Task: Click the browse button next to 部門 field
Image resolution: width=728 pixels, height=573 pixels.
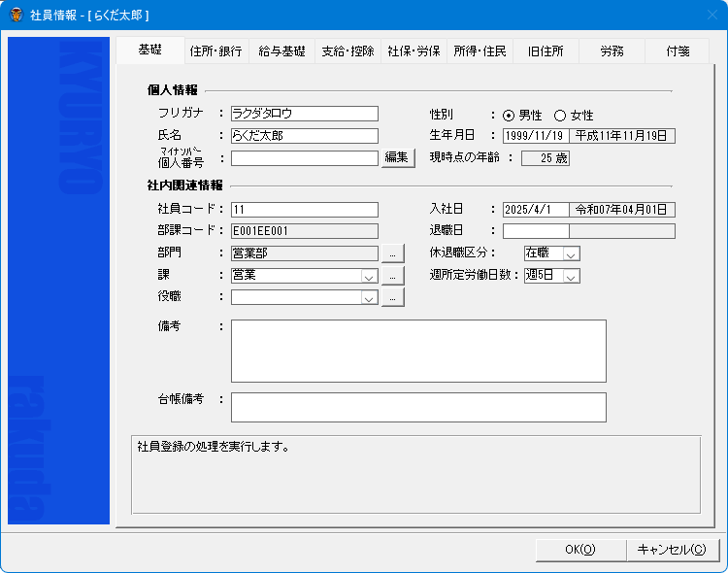Action: (x=392, y=253)
